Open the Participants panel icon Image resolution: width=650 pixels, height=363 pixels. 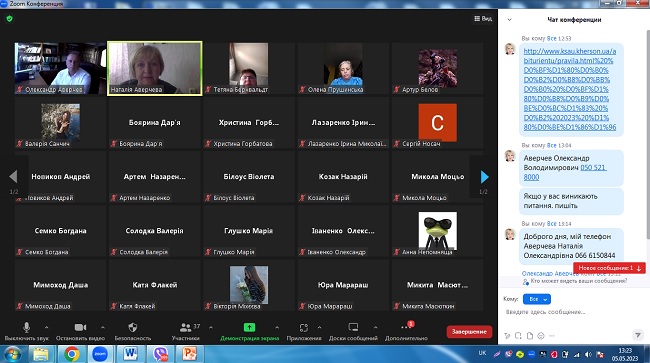(185, 327)
